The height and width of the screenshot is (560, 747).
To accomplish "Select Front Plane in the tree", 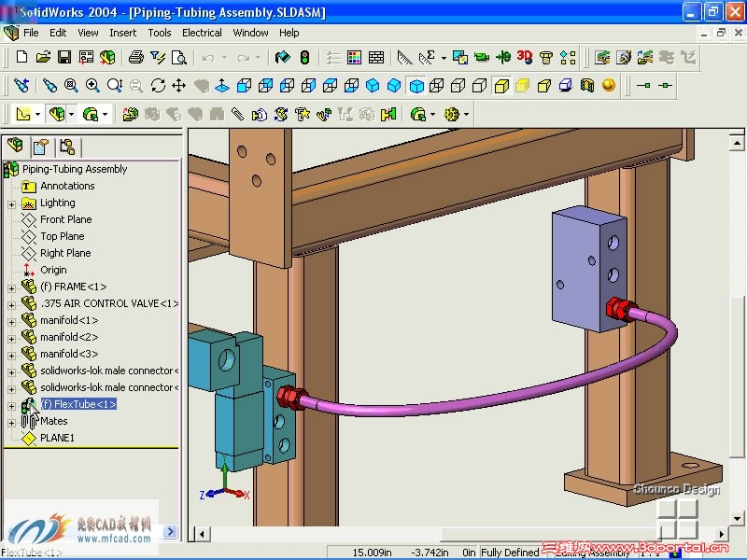I will tap(65, 219).
